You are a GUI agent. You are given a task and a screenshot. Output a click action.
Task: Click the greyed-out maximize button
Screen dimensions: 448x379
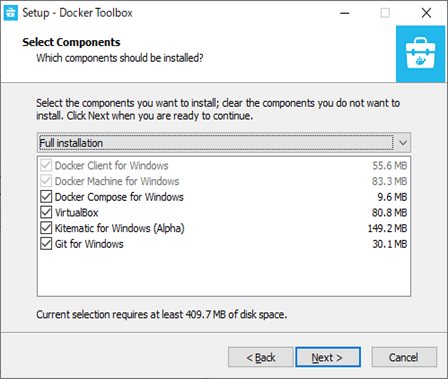click(x=385, y=13)
